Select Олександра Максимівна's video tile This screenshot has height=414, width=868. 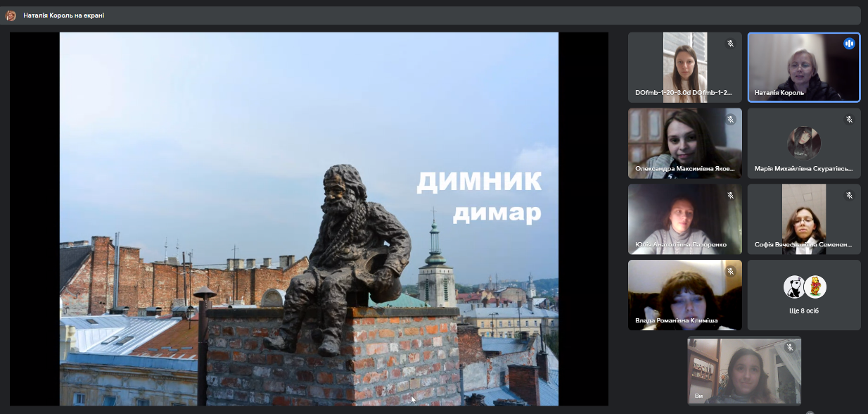(685, 144)
